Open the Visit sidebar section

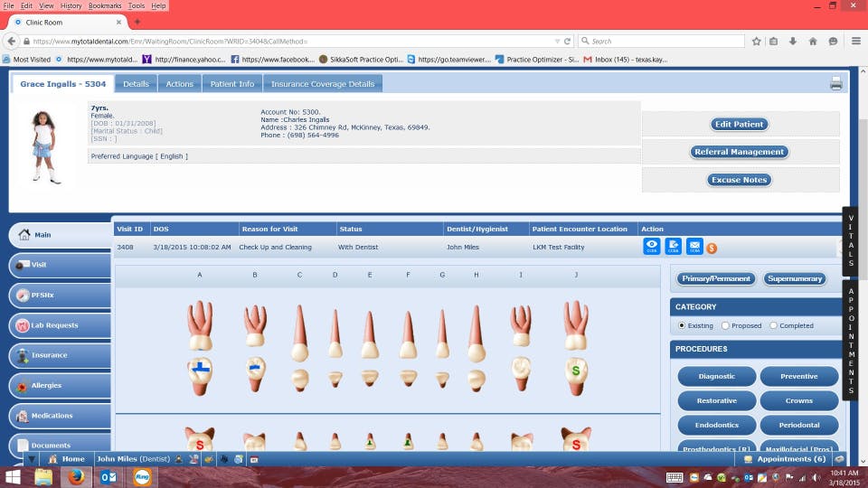point(60,265)
